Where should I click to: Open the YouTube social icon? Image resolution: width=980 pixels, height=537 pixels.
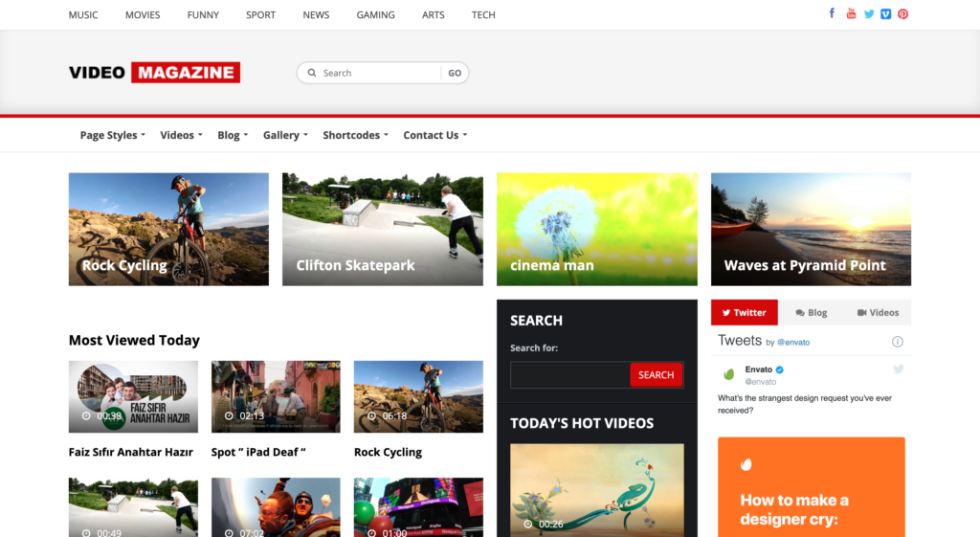pos(851,13)
